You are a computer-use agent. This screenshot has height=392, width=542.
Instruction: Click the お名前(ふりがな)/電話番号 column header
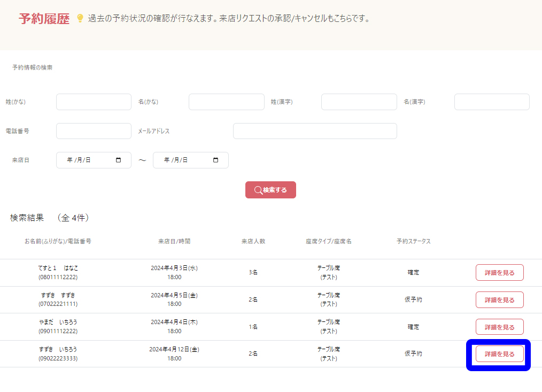click(x=58, y=241)
